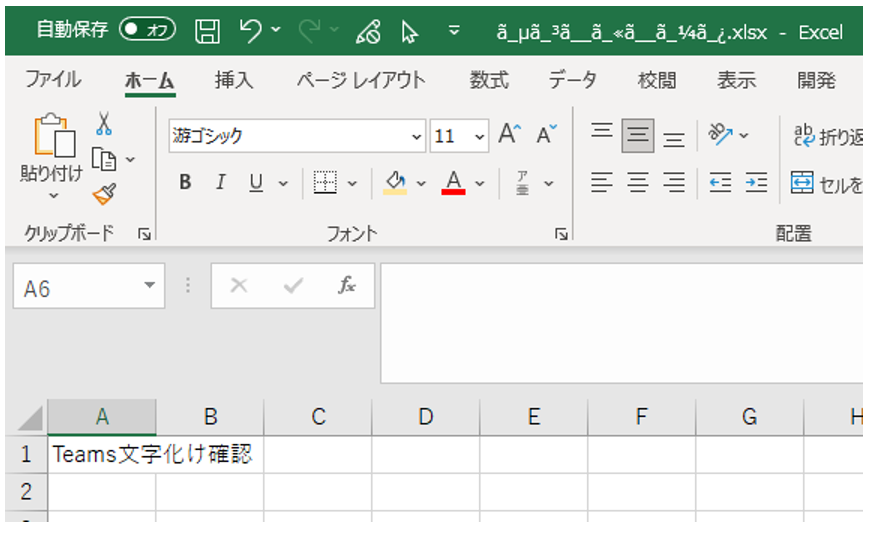This screenshot has width=870, height=541.
Task: Expand the phonetic guide options arrow
Action: click(549, 183)
